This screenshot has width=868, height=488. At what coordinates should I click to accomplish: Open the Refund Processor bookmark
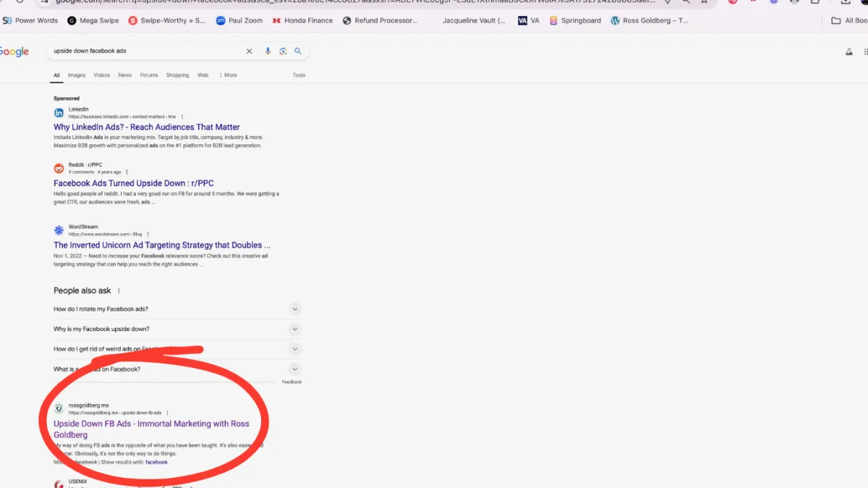point(380,21)
